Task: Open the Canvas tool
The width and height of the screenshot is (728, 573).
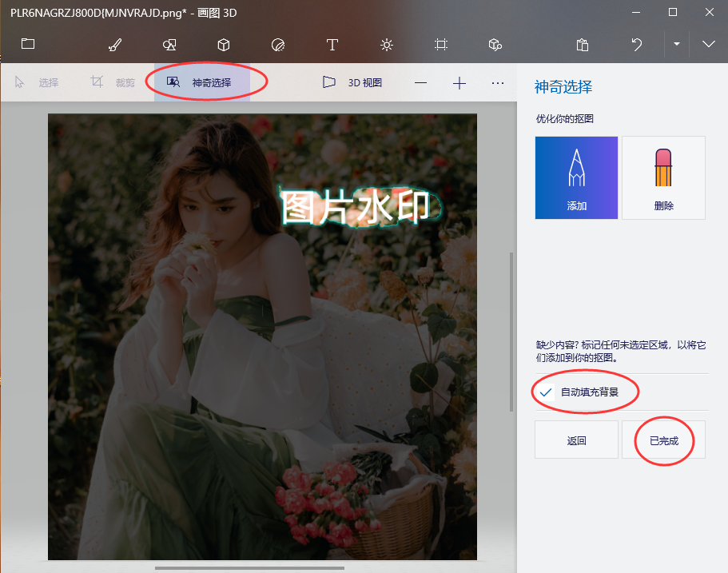Action: point(440,45)
